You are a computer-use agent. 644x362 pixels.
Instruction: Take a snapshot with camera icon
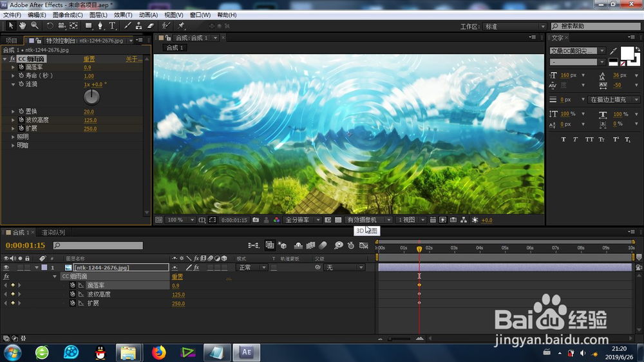pyautogui.click(x=256, y=220)
